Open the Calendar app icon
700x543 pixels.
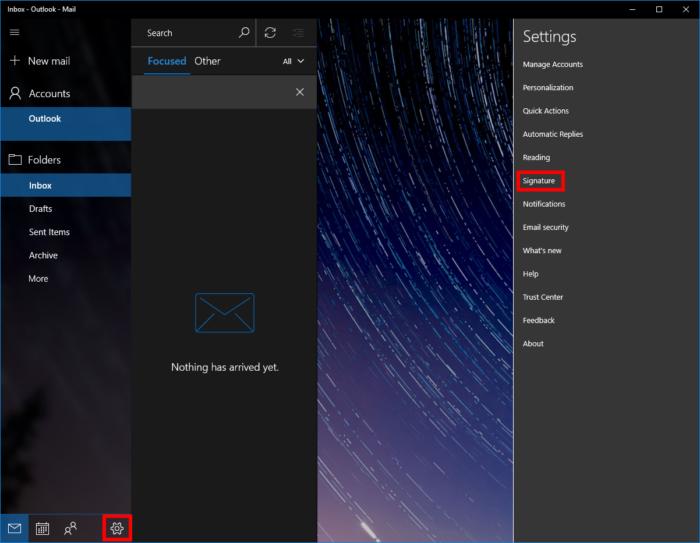42,529
